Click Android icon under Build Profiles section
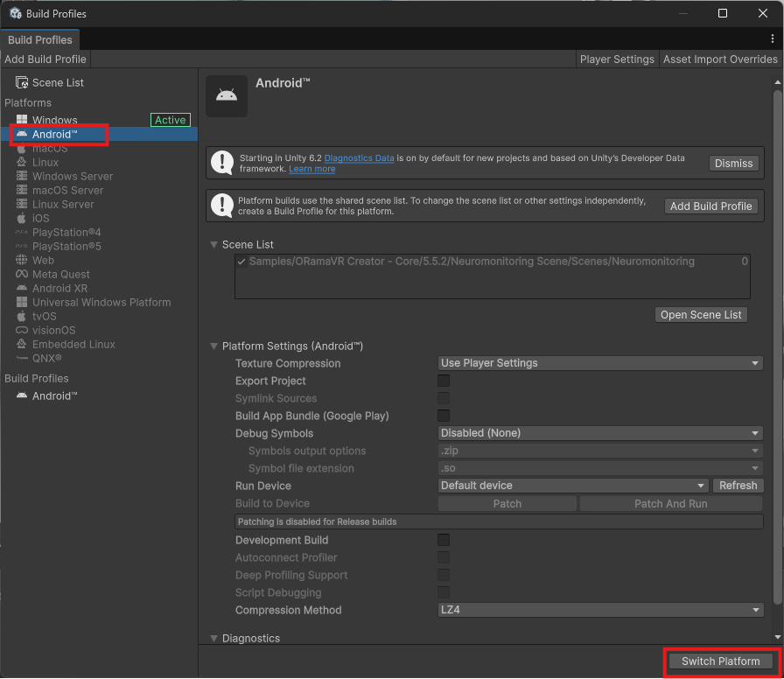Image resolution: width=784 pixels, height=679 pixels. click(x=22, y=395)
